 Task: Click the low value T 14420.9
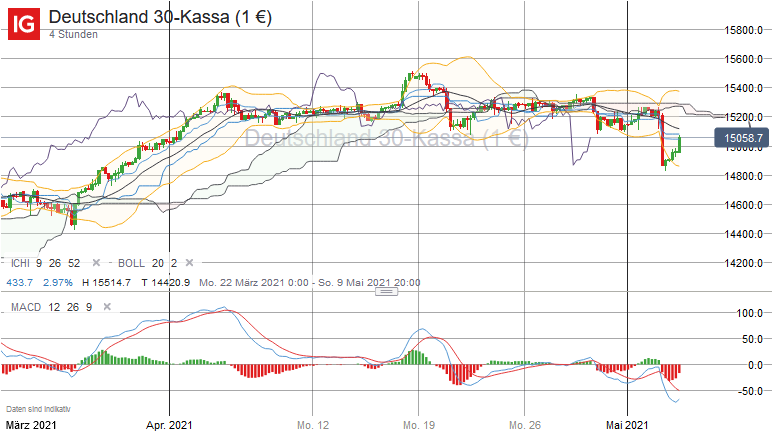[165, 283]
